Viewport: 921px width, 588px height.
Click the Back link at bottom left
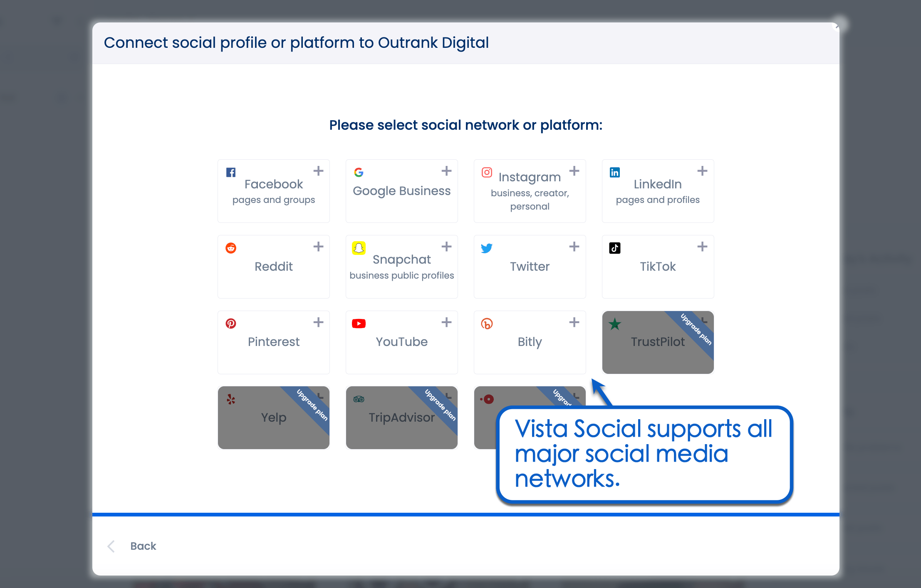point(143,546)
